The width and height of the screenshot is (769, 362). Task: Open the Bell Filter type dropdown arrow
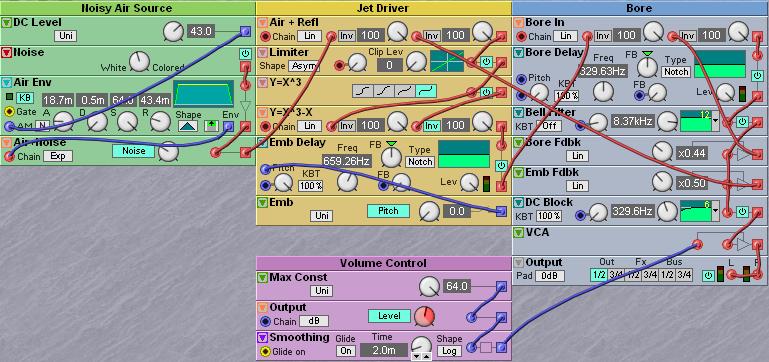[716, 121]
